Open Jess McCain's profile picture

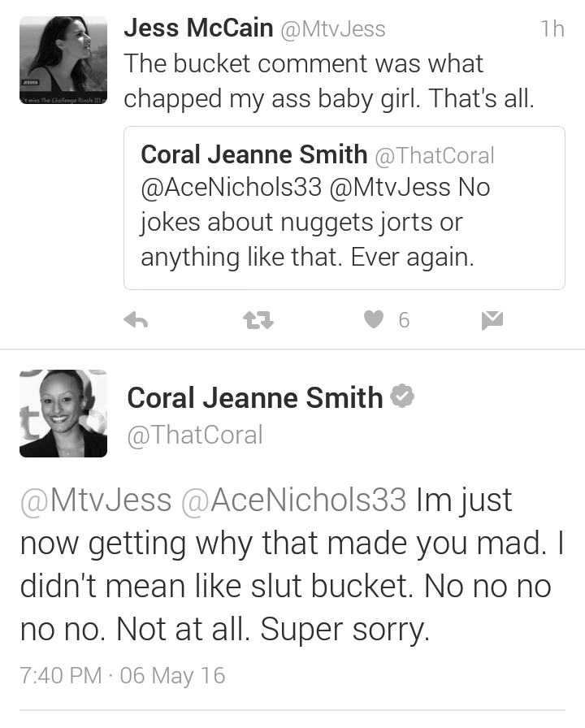(63, 60)
